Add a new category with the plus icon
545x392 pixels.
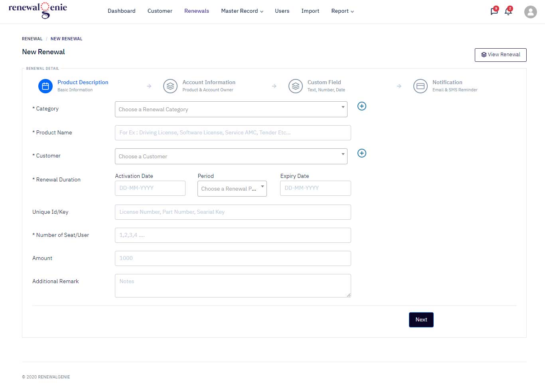tap(362, 106)
